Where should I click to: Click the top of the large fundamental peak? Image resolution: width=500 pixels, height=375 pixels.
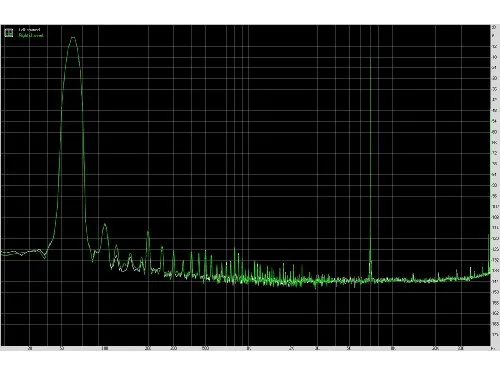pos(73,38)
